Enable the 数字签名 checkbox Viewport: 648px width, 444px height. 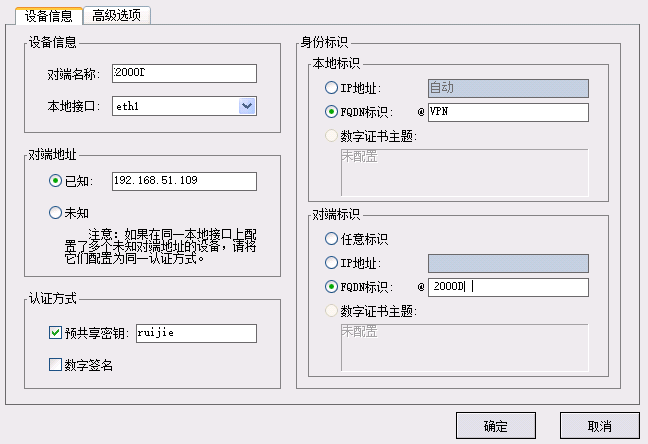pyautogui.click(x=55, y=365)
